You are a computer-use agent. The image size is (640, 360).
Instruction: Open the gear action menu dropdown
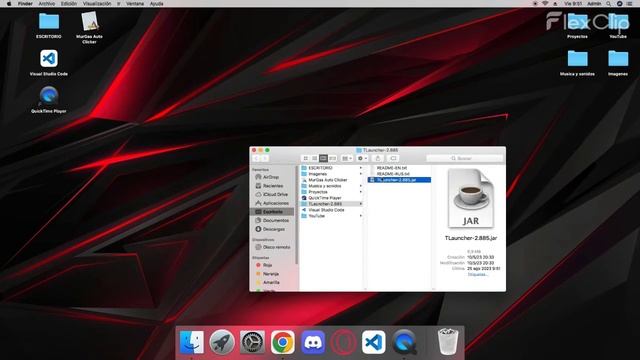click(x=362, y=158)
